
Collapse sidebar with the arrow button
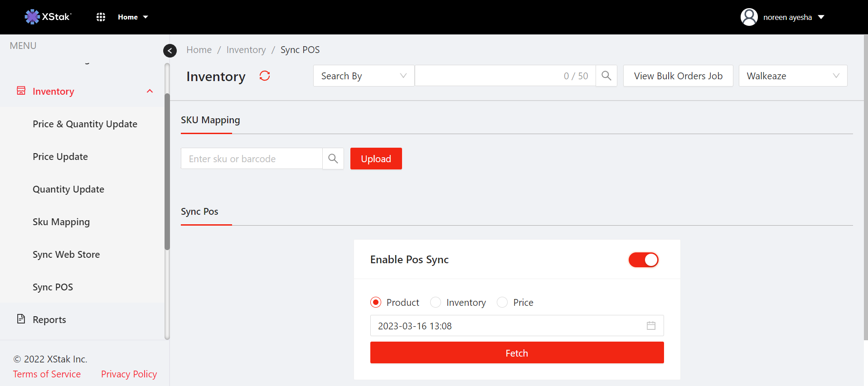pos(170,50)
